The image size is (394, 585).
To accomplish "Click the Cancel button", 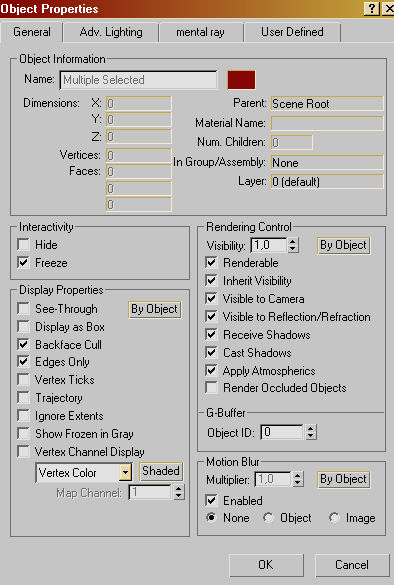I will pyautogui.click(x=351, y=565).
